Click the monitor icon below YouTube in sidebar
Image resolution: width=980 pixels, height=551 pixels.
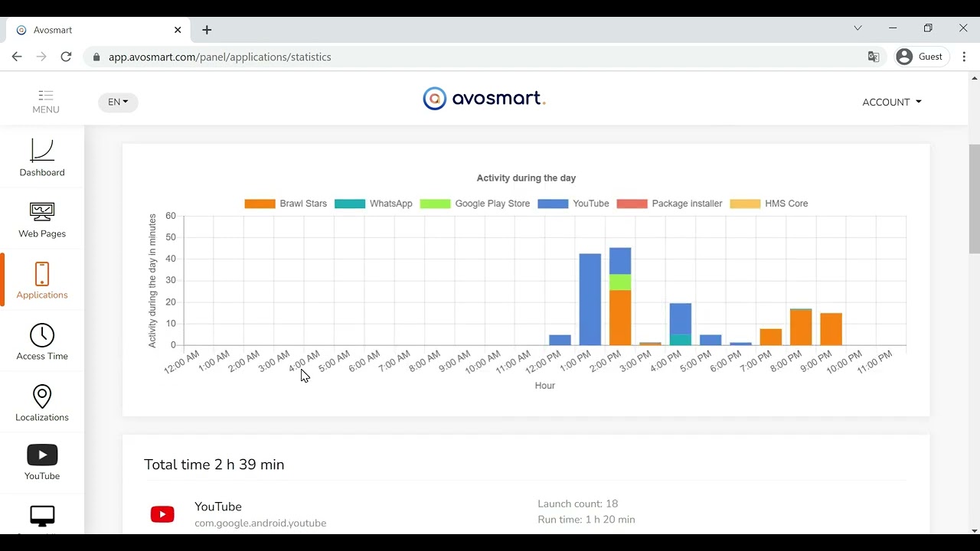[x=42, y=517]
